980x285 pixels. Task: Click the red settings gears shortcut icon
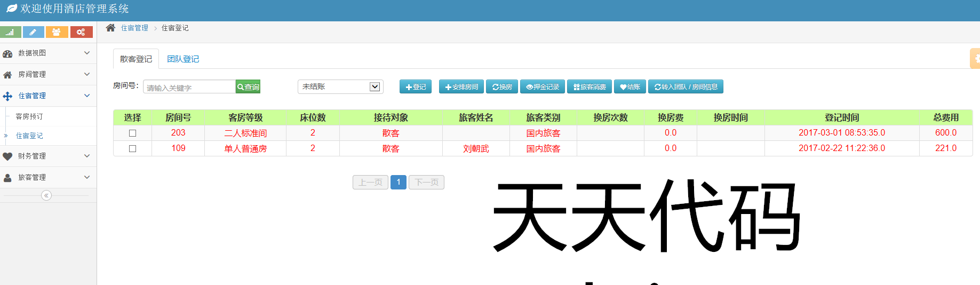81,33
